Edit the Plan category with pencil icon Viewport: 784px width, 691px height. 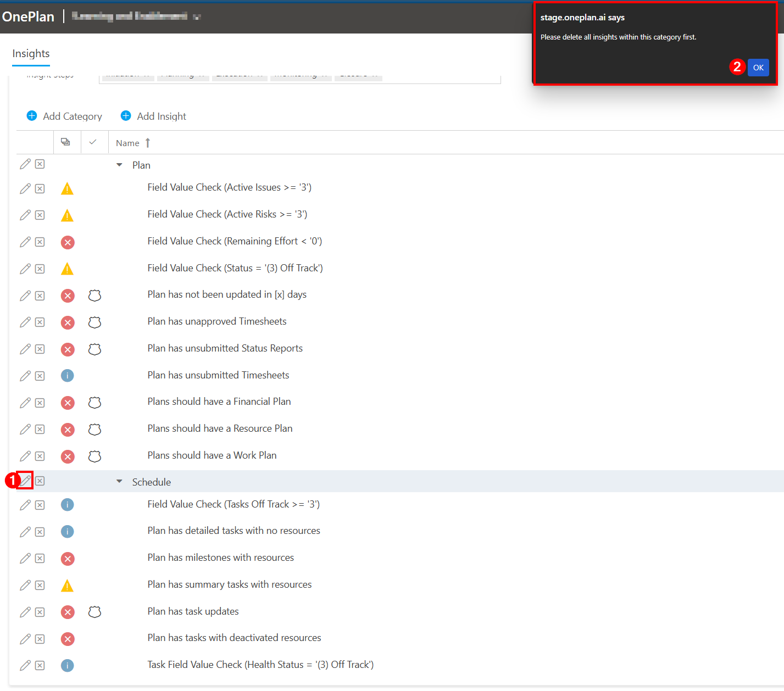click(x=25, y=164)
